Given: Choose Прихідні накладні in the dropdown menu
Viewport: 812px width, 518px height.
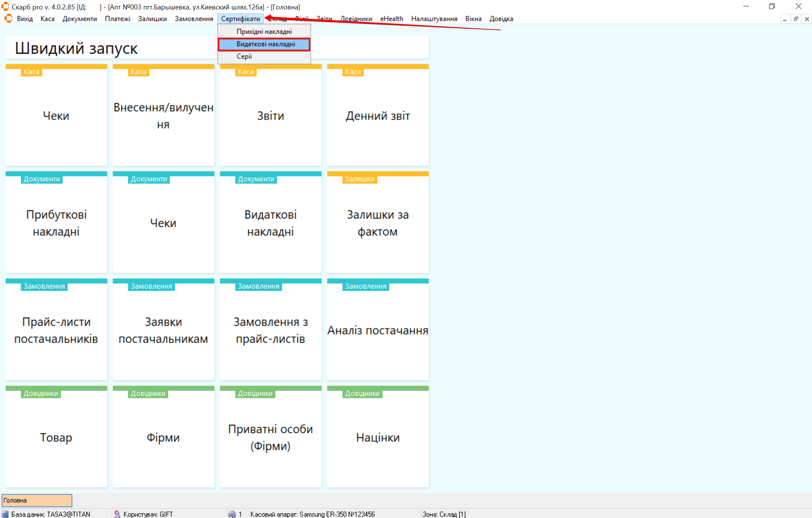Looking at the screenshot, I should pyautogui.click(x=264, y=32).
